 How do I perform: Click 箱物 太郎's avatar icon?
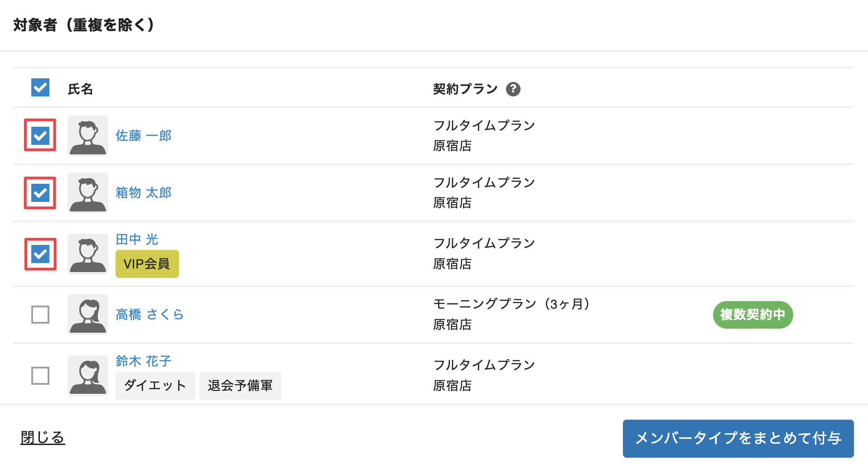(x=88, y=193)
